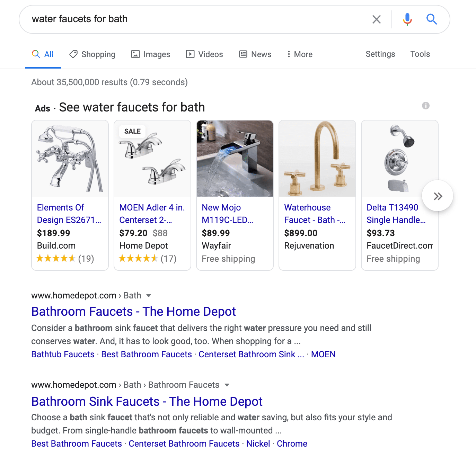This screenshot has height=457, width=476.
Task: Switch to the Images tab
Action: (151, 54)
